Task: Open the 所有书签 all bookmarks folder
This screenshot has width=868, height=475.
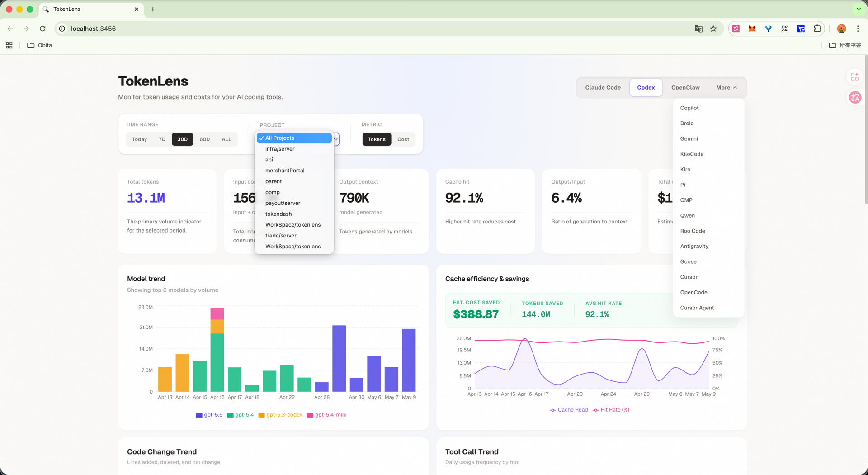Action: [845, 45]
